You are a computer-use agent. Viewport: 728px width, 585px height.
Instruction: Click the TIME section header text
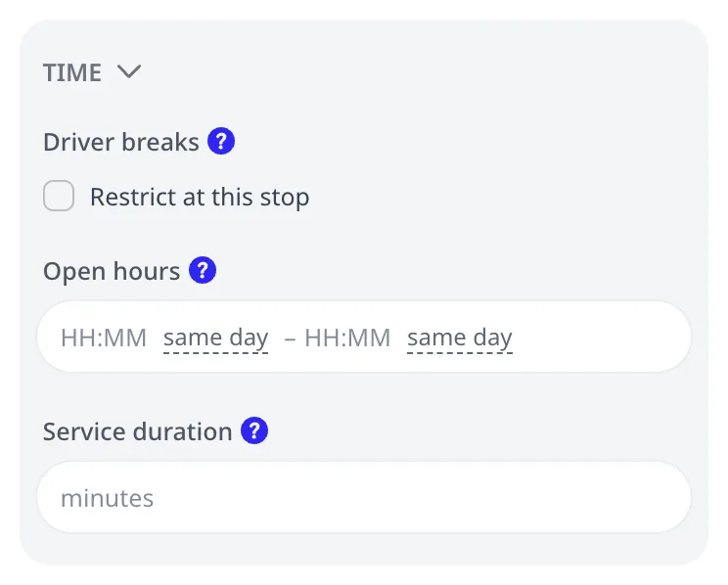72,72
